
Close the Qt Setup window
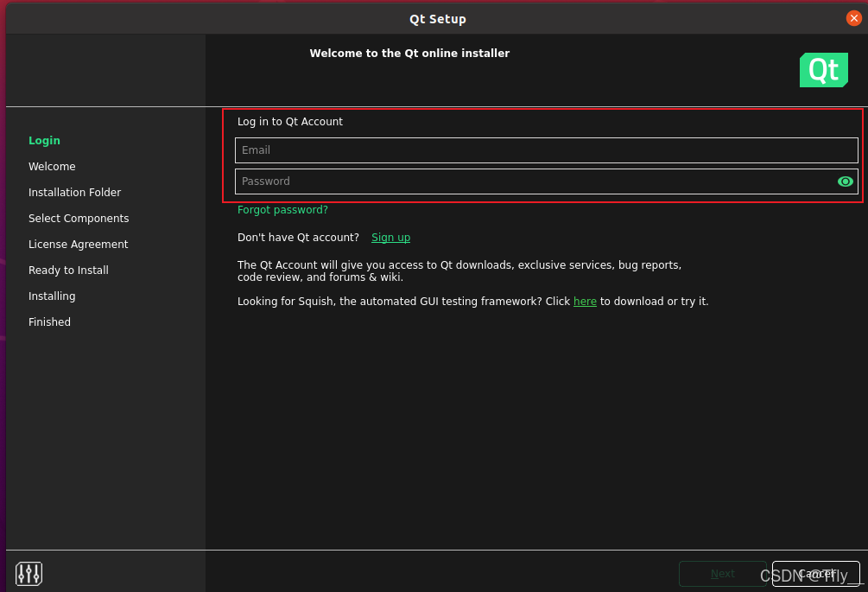point(853,18)
